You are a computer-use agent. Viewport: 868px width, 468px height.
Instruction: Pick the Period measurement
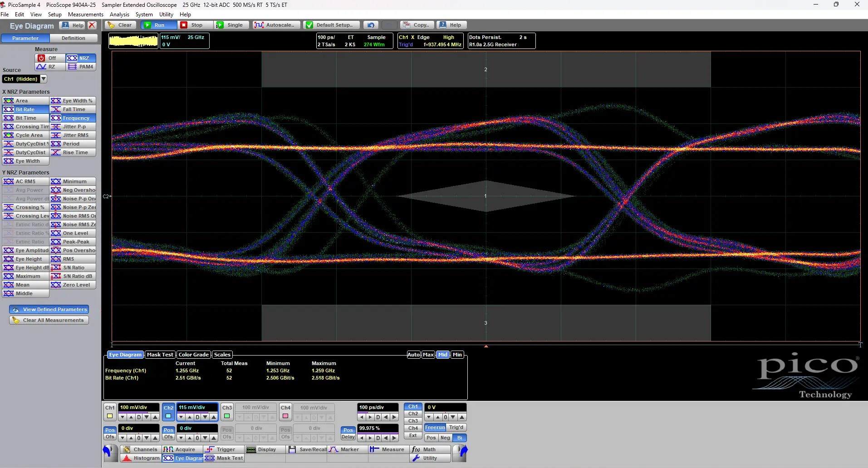pyautogui.click(x=73, y=144)
